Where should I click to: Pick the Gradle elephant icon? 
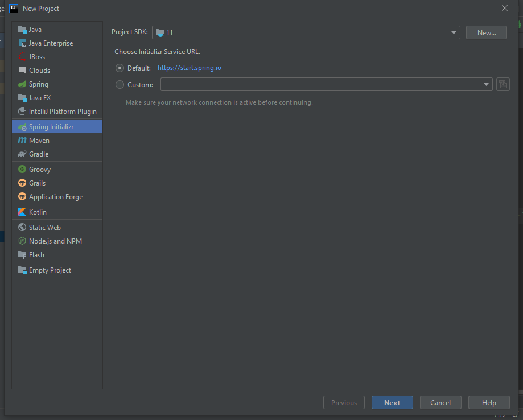(22, 154)
